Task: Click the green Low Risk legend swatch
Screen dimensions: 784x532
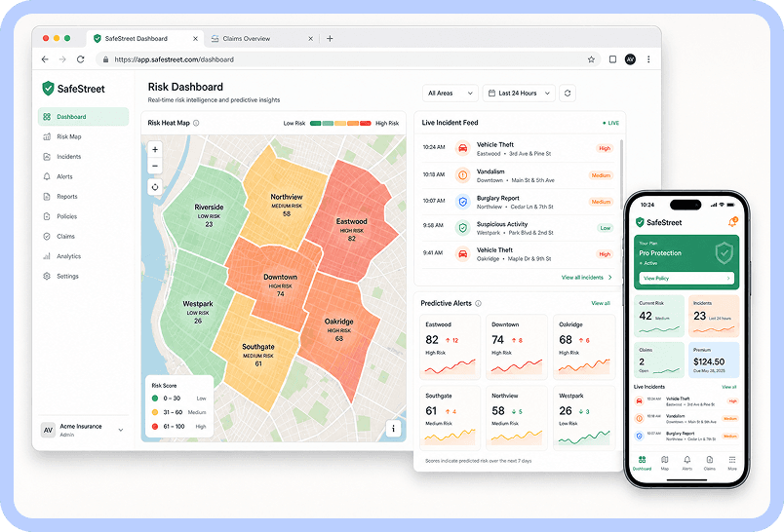Action: tap(316, 123)
